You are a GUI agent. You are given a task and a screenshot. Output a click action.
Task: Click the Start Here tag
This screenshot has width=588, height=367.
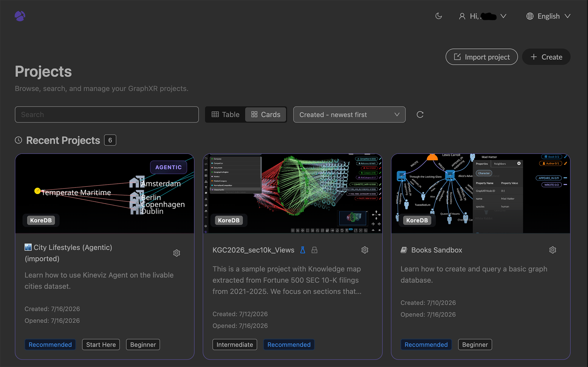click(x=101, y=345)
